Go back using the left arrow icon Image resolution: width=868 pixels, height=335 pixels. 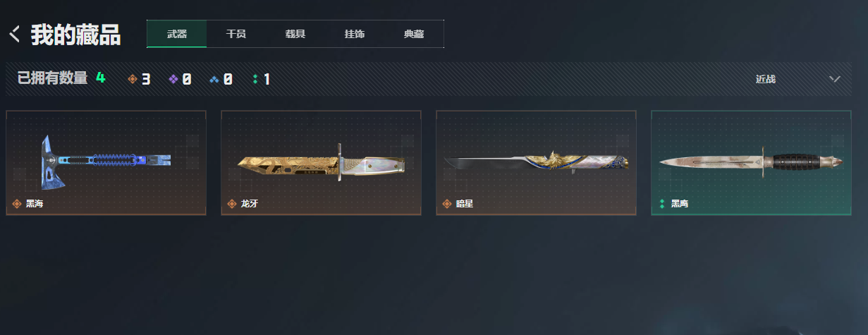click(14, 34)
